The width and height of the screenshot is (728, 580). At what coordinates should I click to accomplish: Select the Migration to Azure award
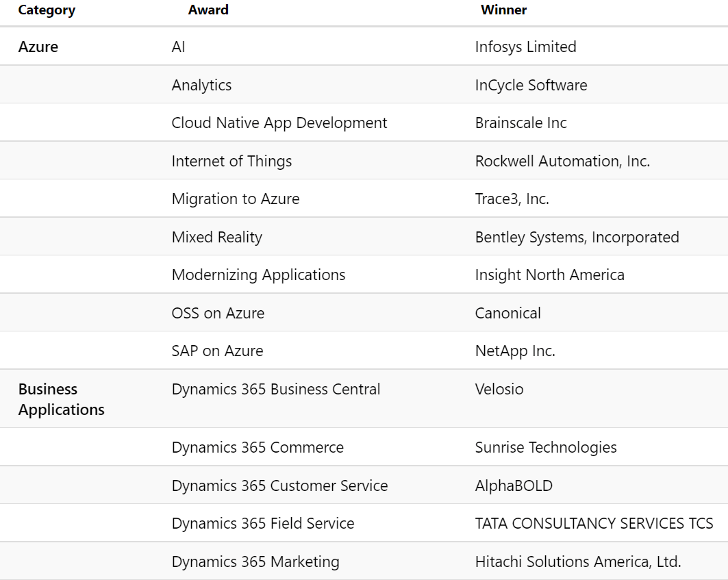(x=236, y=199)
